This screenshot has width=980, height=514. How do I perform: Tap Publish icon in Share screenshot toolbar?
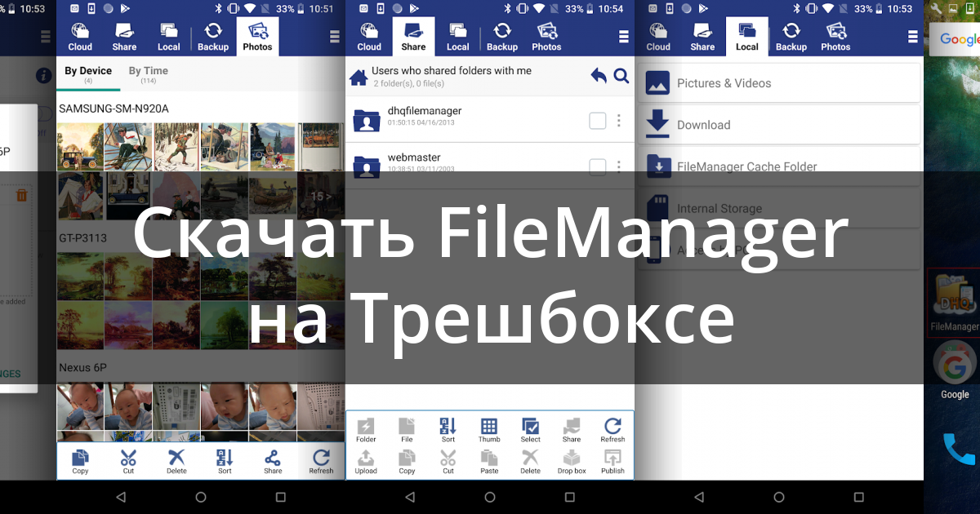[612, 462]
